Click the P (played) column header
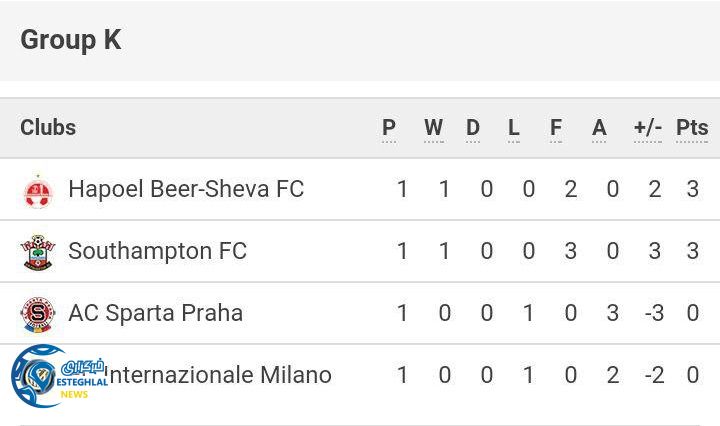The width and height of the screenshot is (720, 426). (x=389, y=128)
